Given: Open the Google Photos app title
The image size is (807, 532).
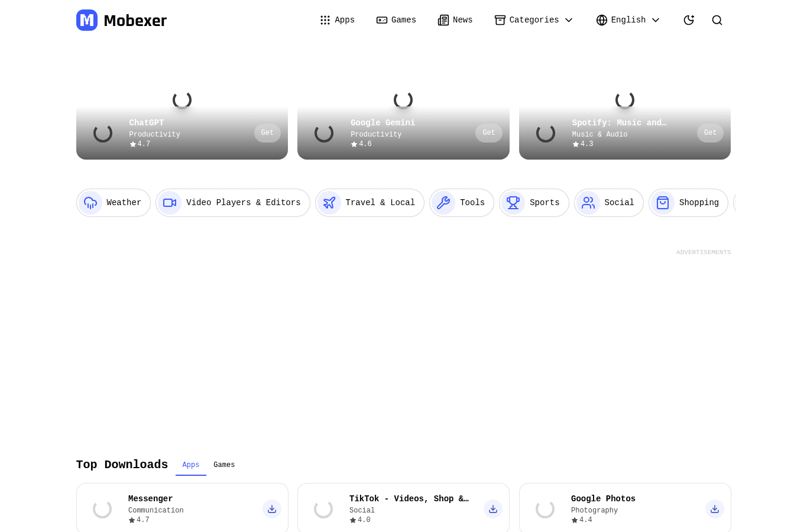Looking at the screenshot, I should (603, 499).
